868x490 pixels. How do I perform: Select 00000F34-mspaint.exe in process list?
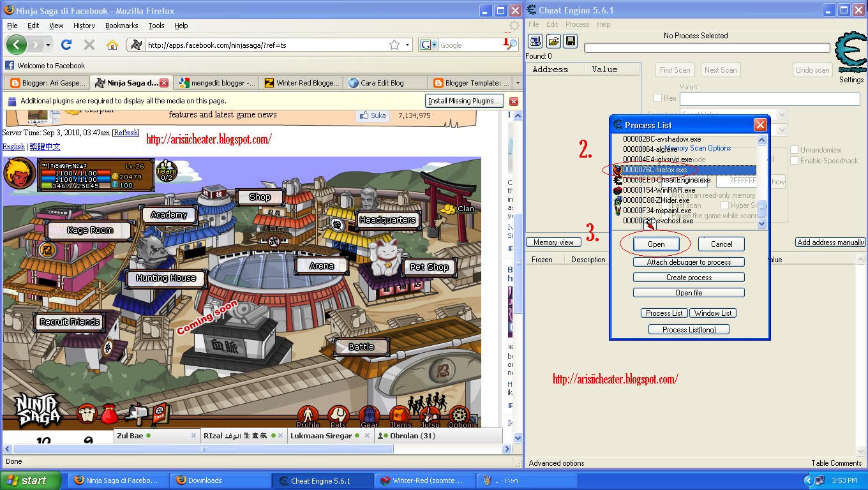click(x=684, y=211)
